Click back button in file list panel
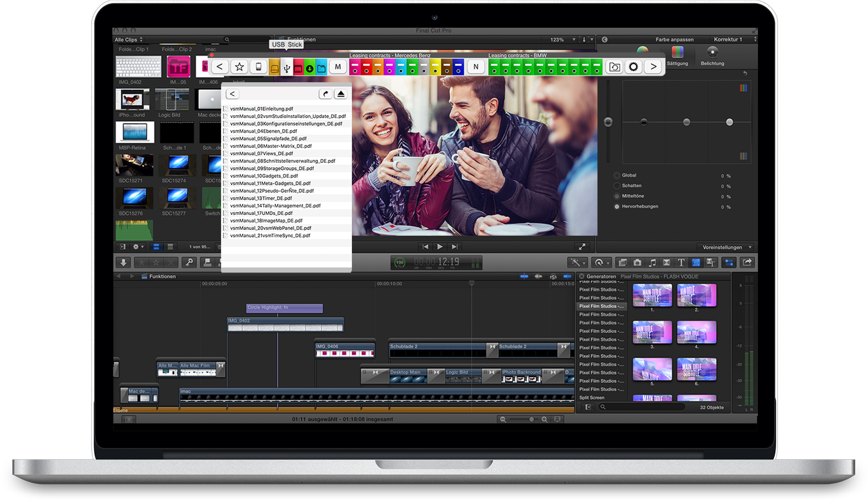 232,94
